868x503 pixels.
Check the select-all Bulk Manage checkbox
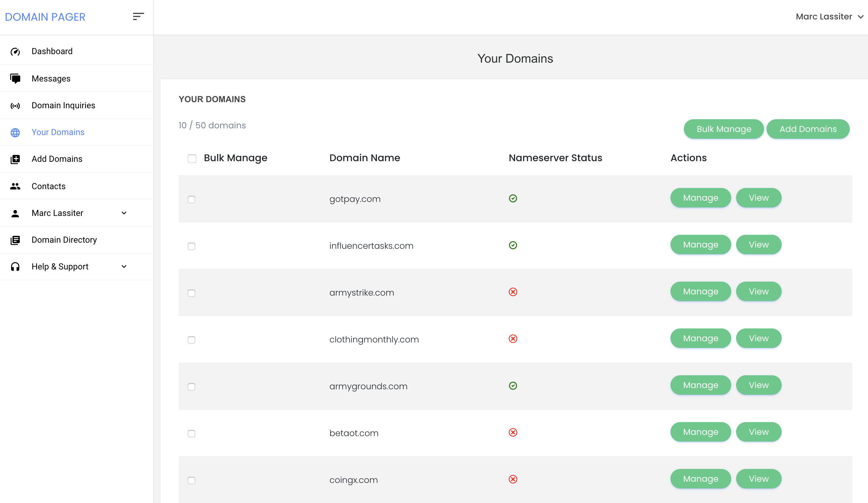pos(192,158)
